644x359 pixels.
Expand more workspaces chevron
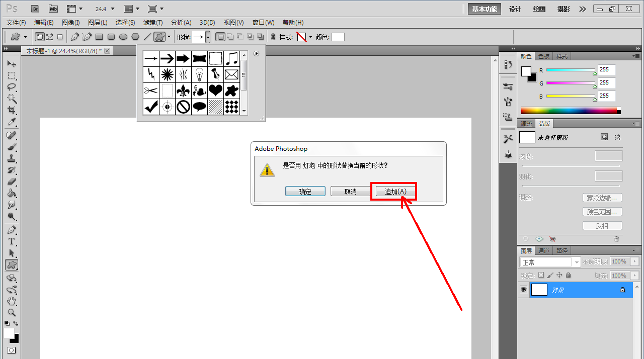583,9
